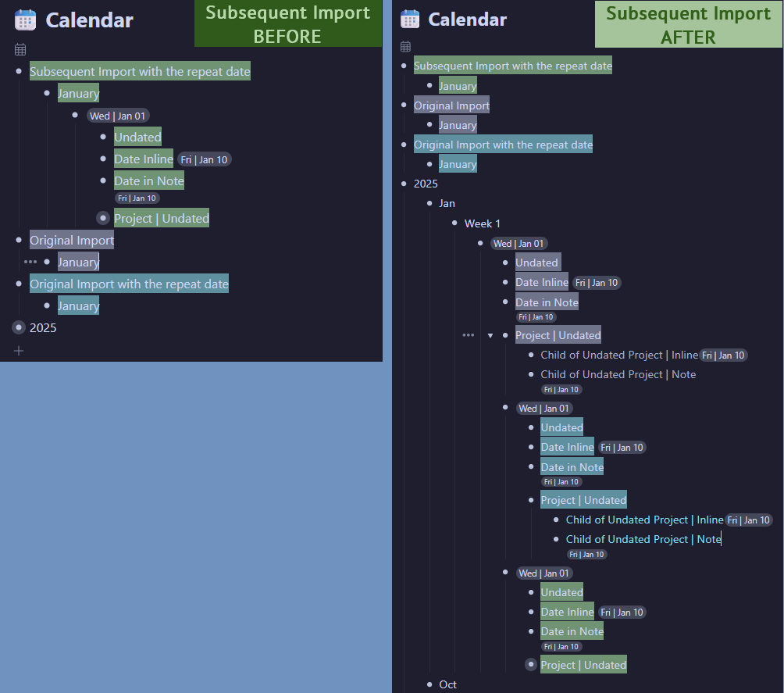Open three-dot menu beside expanded Project | Undated
784x693 pixels.
click(x=468, y=335)
